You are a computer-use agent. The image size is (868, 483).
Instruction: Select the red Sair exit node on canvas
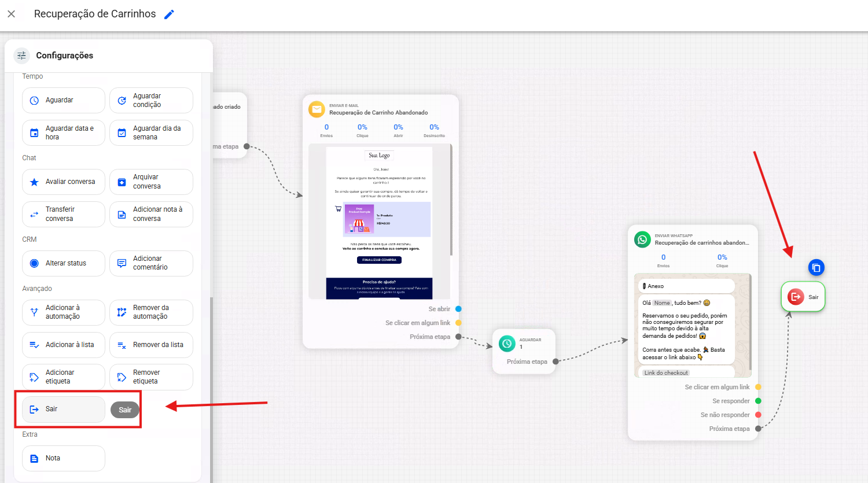(803, 297)
